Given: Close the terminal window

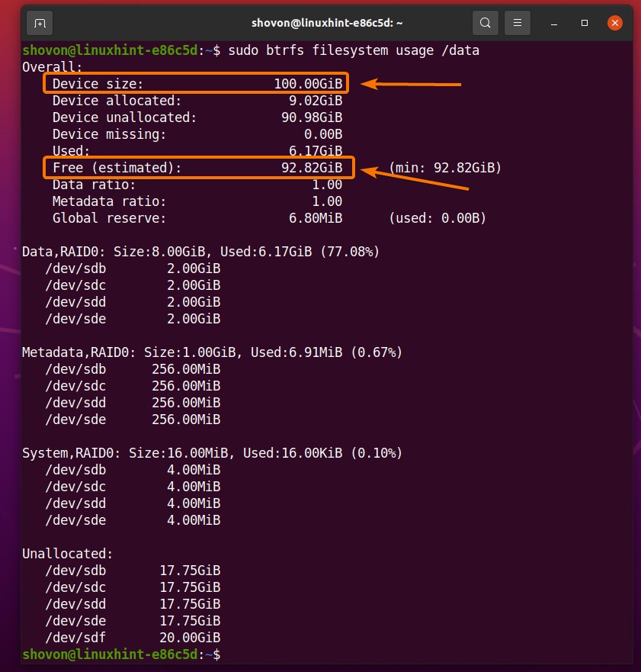Looking at the screenshot, I should tap(615, 23).
